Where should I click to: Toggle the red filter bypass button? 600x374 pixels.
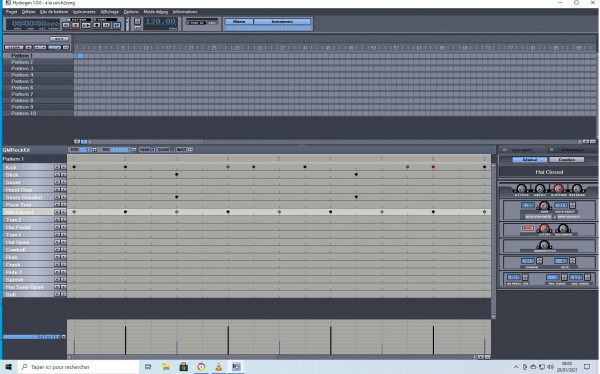[528, 228]
